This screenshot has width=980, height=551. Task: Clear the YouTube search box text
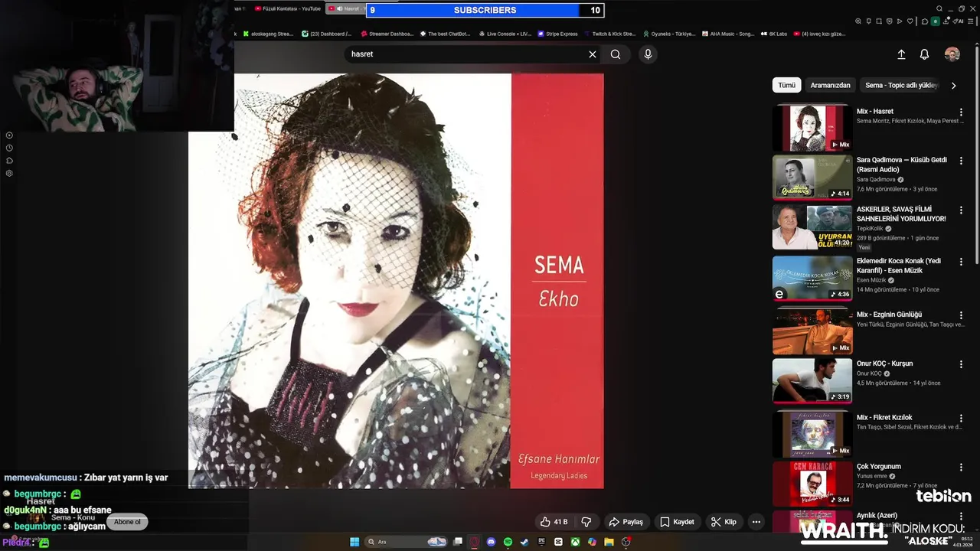(592, 54)
